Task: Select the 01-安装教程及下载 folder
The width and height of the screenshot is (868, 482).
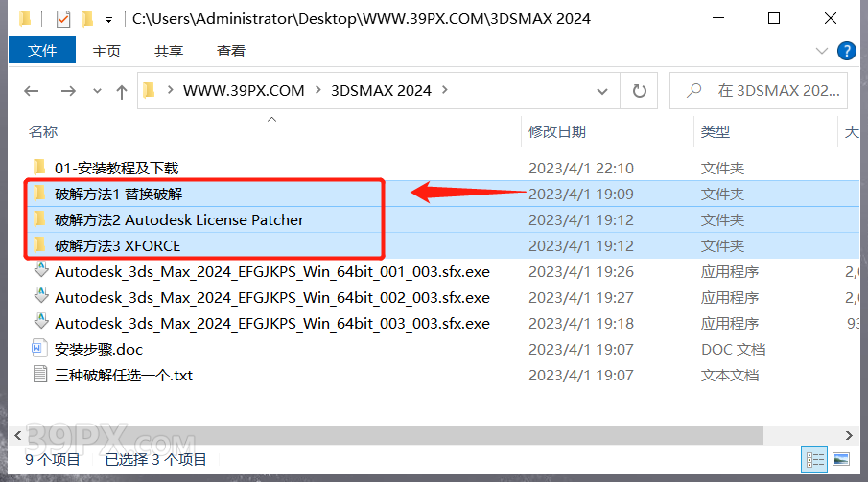Action: point(116,168)
